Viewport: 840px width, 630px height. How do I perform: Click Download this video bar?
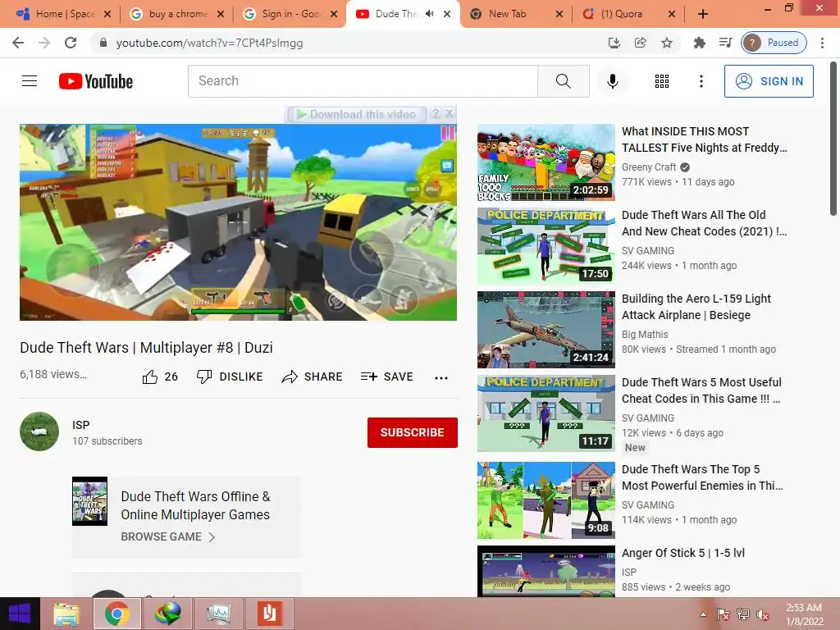click(x=357, y=114)
